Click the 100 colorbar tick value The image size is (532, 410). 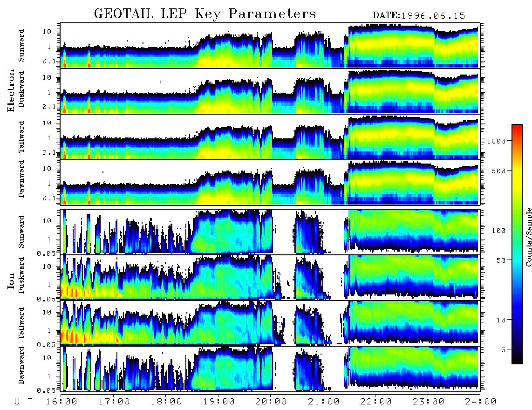498,231
